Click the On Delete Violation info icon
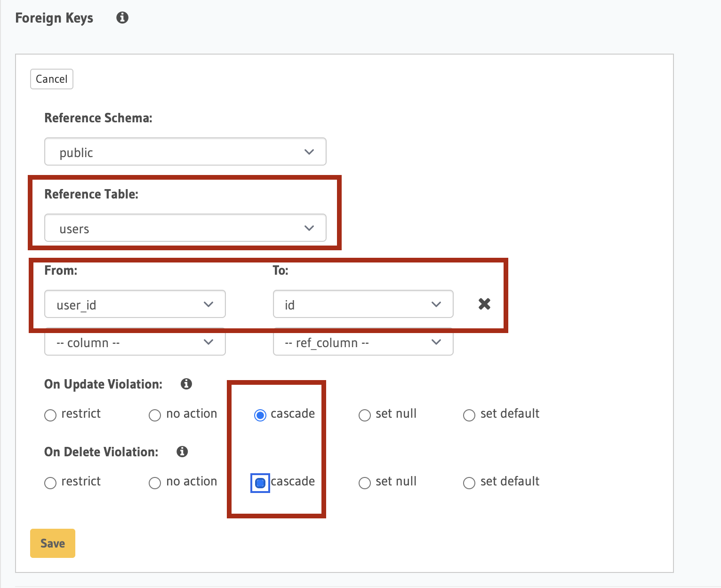Viewport: 721px width, 588px height. click(x=182, y=452)
